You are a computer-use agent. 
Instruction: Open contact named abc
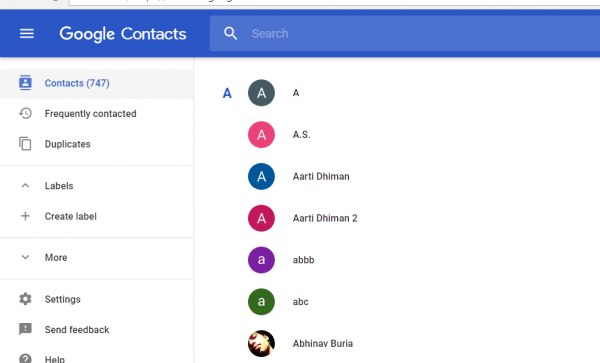(300, 301)
